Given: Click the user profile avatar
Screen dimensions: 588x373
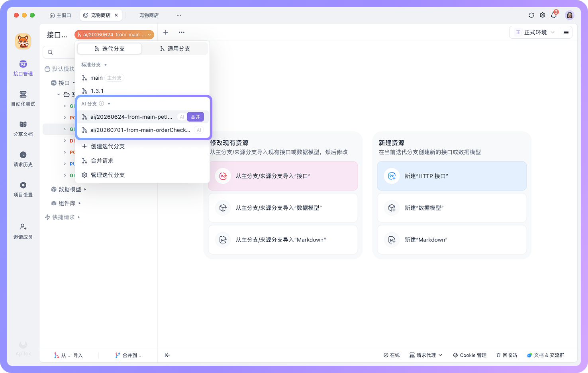Looking at the screenshot, I should pyautogui.click(x=570, y=15).
